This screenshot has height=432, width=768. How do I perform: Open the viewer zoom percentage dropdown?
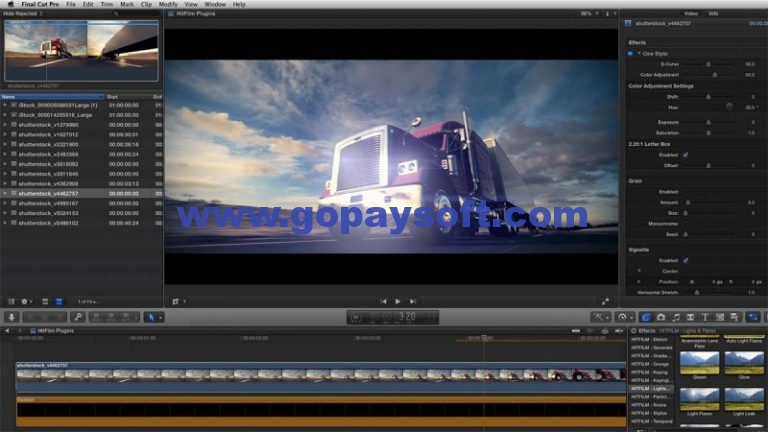click(x=590, y=14)
